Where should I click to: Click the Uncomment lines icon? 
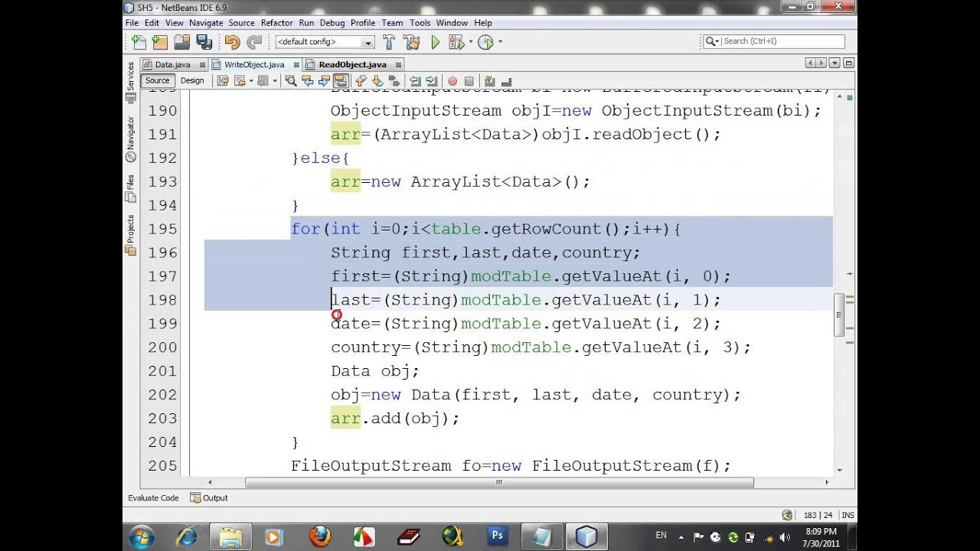pos(506,80)
